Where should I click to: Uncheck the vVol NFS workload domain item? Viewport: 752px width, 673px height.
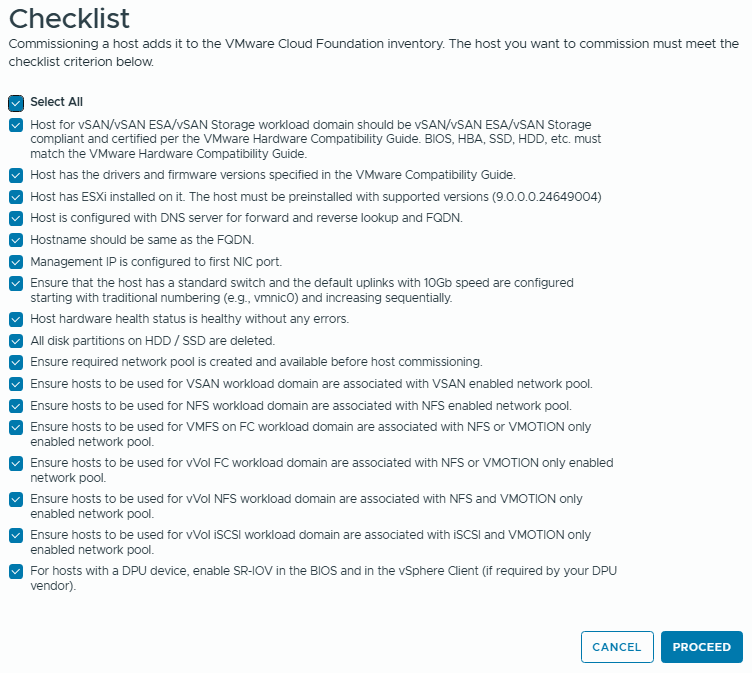click(15, 499)
